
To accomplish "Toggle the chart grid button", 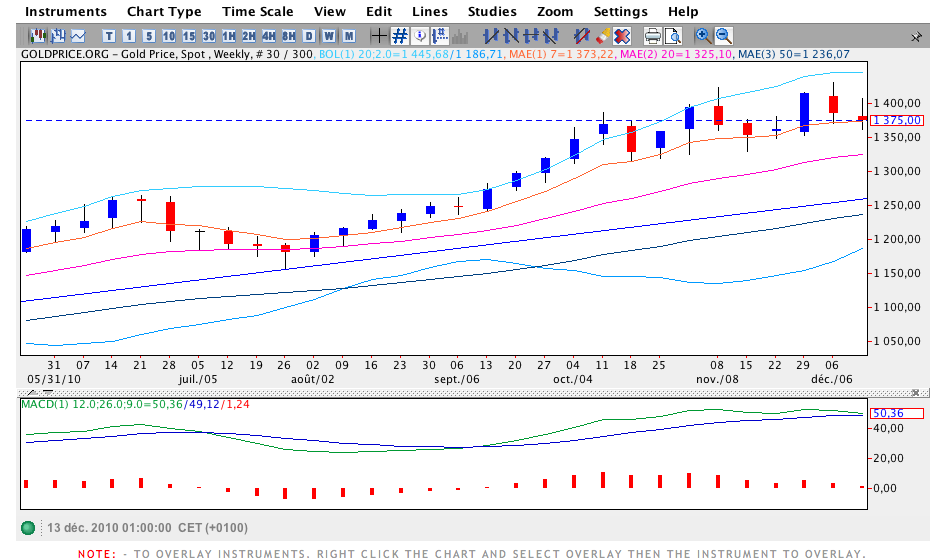I will point(400,36).
